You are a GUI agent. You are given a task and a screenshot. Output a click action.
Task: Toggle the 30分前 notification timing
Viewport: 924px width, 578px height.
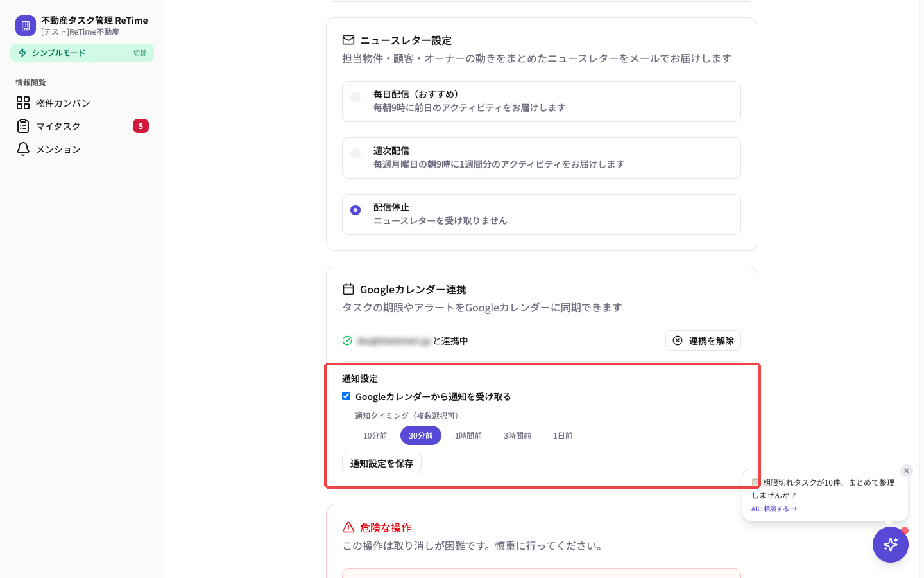tap(421, 435)
